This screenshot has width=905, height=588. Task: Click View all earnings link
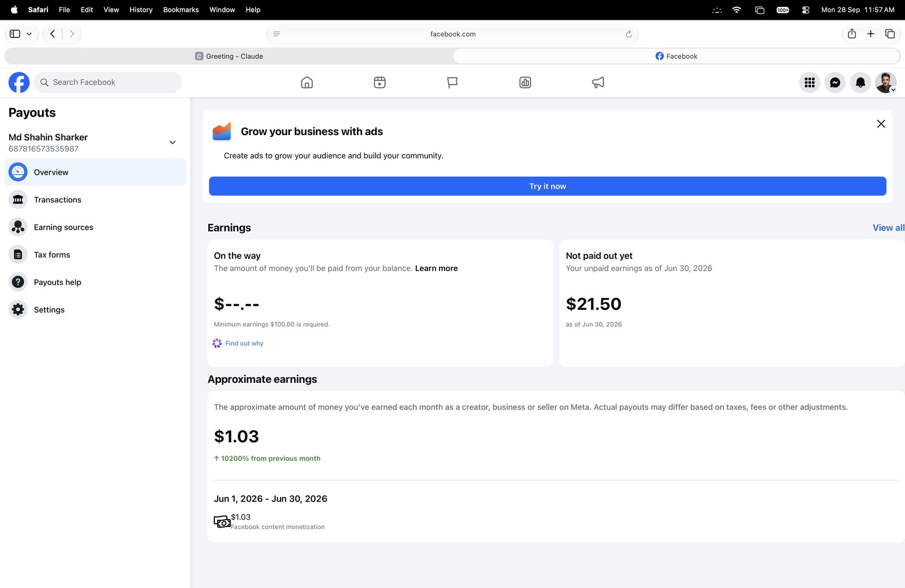coord(889,227)
